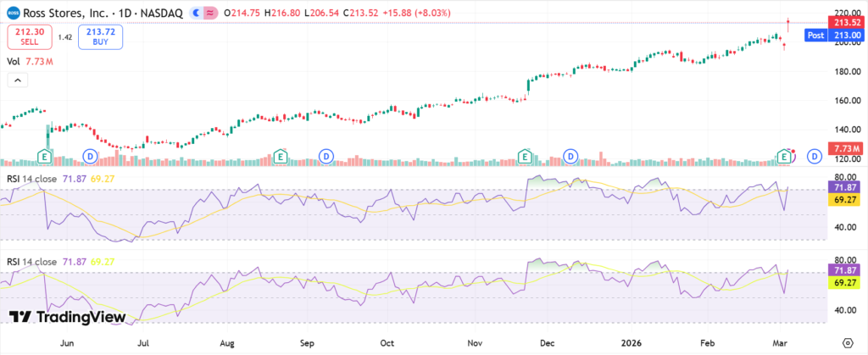Click the September dividend D marker
This screenshot has height=355, width=868.
(326, 156)
